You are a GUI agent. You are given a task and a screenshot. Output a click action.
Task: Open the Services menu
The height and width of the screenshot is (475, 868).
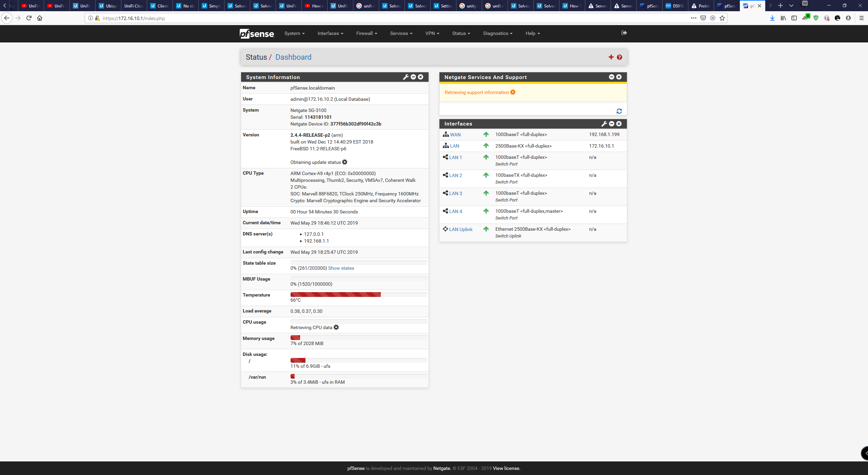coord(401,33)
